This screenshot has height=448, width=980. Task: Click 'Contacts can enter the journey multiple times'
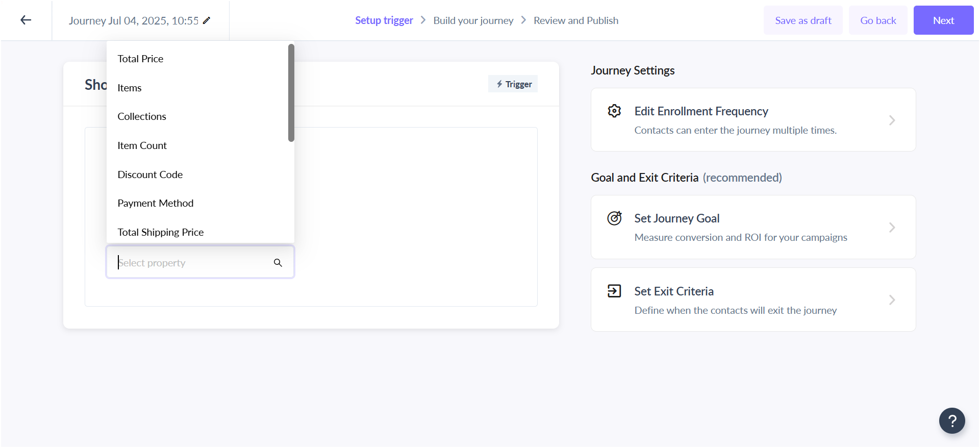[735, 130]
